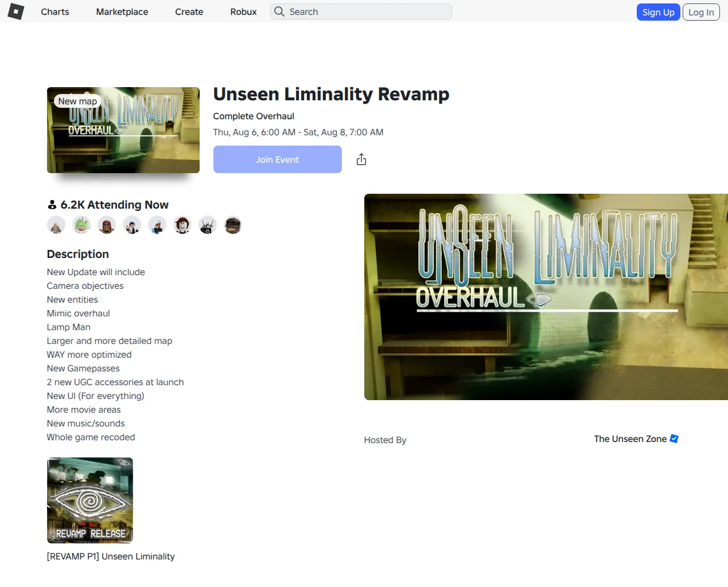Click the Complete Overhaul subtitle
The height and width of the screenshot is (587, 728).
[254, 116]
